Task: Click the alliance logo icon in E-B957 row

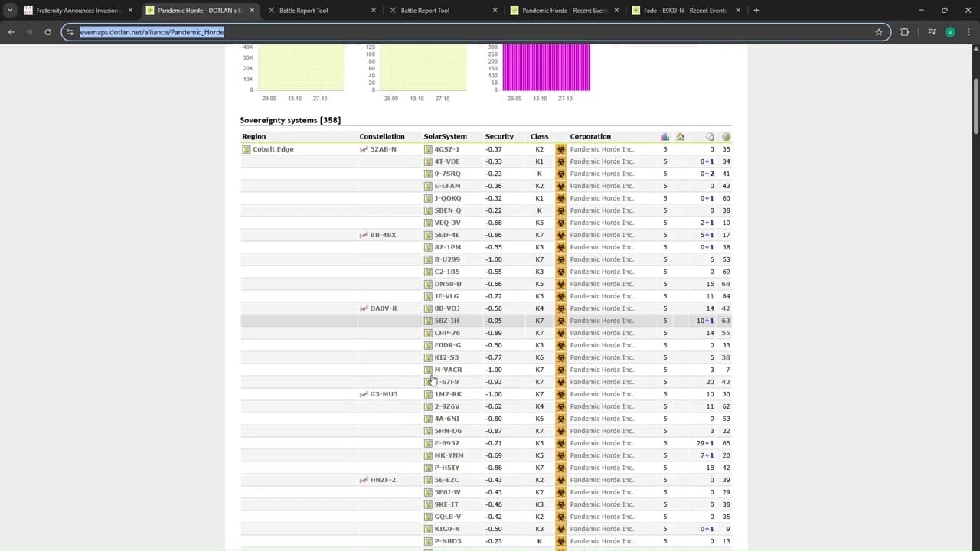Action: coord(560,443)
